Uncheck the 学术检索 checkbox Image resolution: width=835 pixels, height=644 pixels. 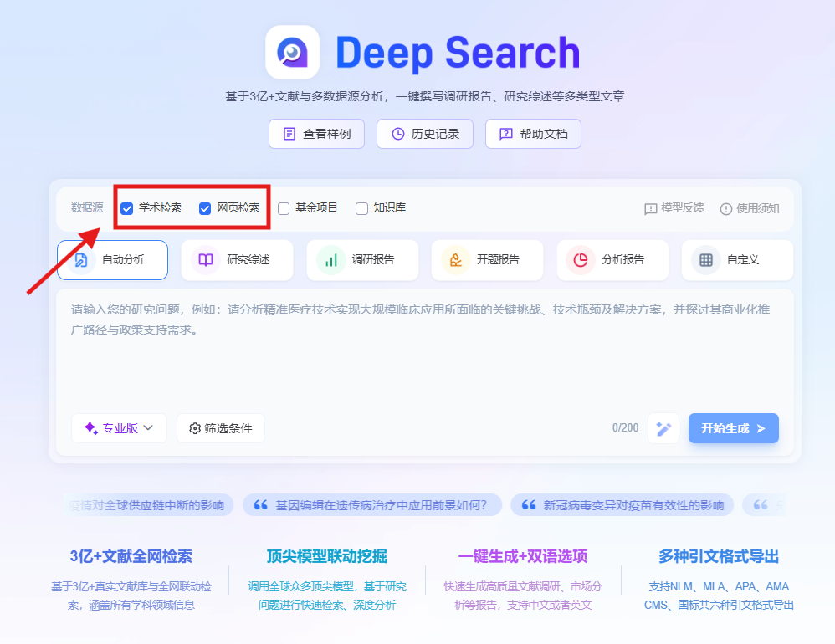point(126,208)
